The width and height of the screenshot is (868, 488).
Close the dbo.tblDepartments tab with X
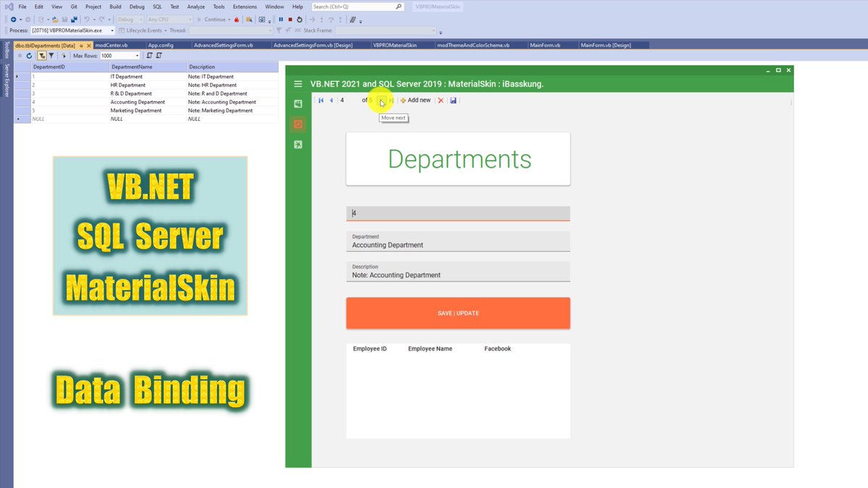point(88,46)
